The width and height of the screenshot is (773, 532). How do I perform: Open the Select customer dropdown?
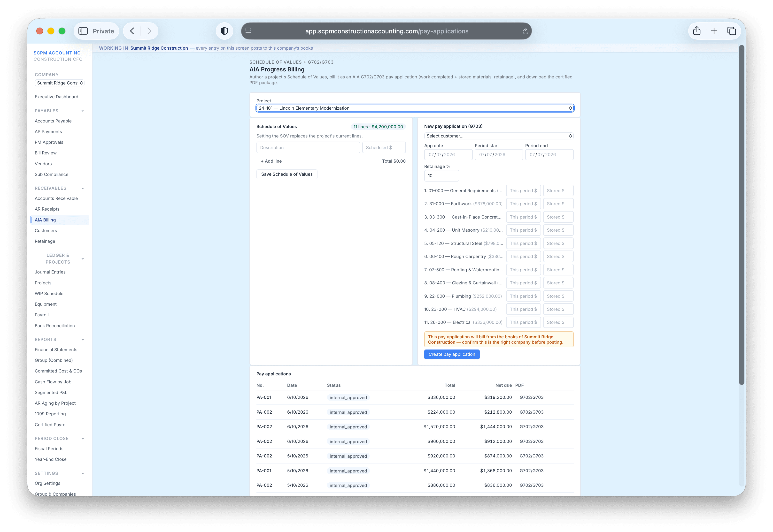499,136
